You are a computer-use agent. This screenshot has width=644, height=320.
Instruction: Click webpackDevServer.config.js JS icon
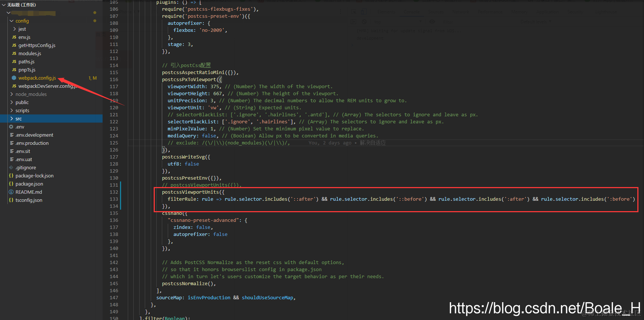(x=14, y=86)
